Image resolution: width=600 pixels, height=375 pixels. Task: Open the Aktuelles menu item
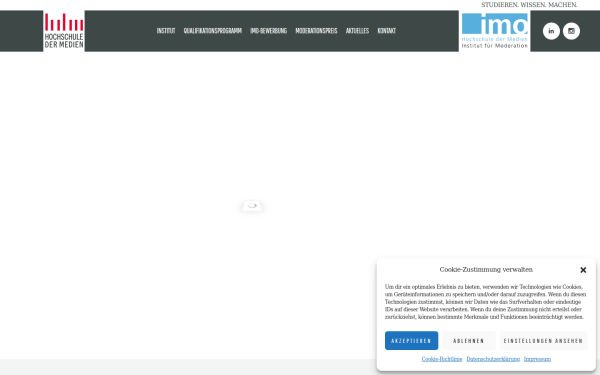pos(357,31)
